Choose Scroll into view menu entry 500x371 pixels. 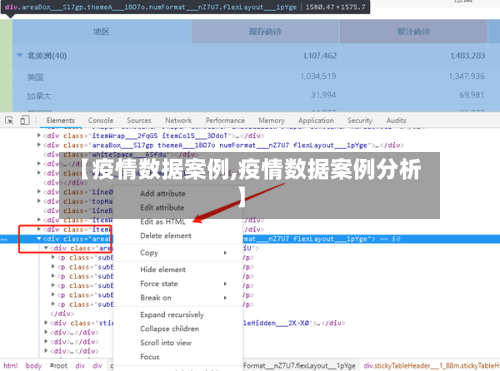[x=166, y=343]
